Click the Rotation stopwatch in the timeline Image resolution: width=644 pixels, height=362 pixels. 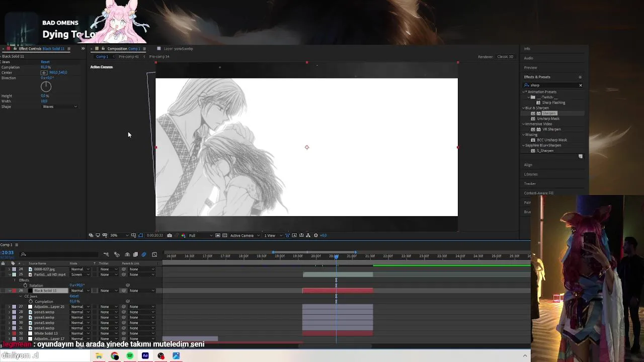click(25, 285)
